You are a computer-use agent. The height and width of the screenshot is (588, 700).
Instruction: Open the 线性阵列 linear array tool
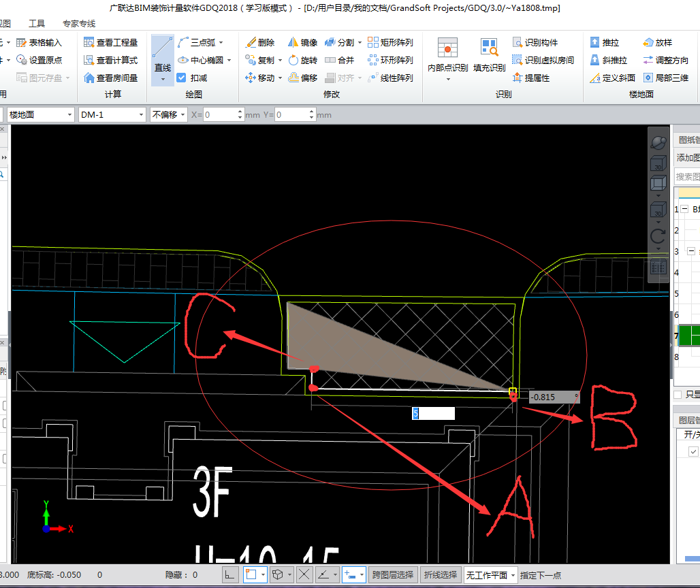click(x=391, y=78)
